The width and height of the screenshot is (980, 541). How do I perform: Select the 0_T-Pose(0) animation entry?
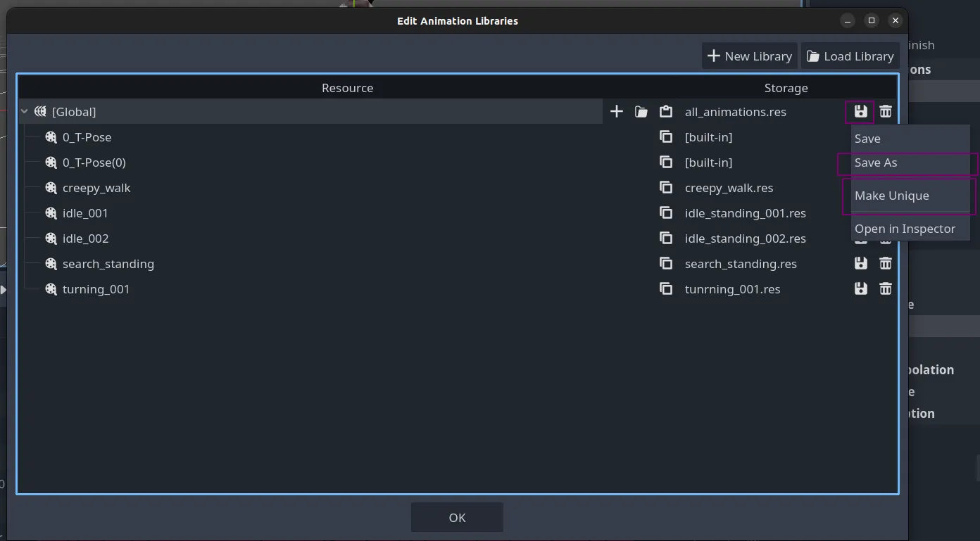[94, 163]
